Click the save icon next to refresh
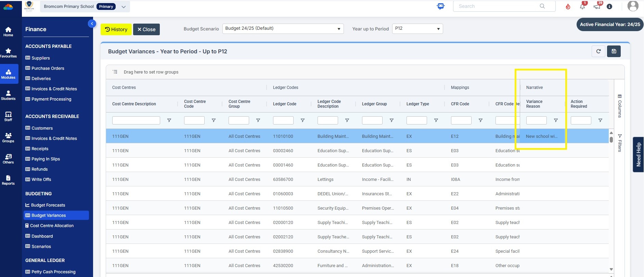This screenshot has width=644, height=277. [x=614, y=51]
